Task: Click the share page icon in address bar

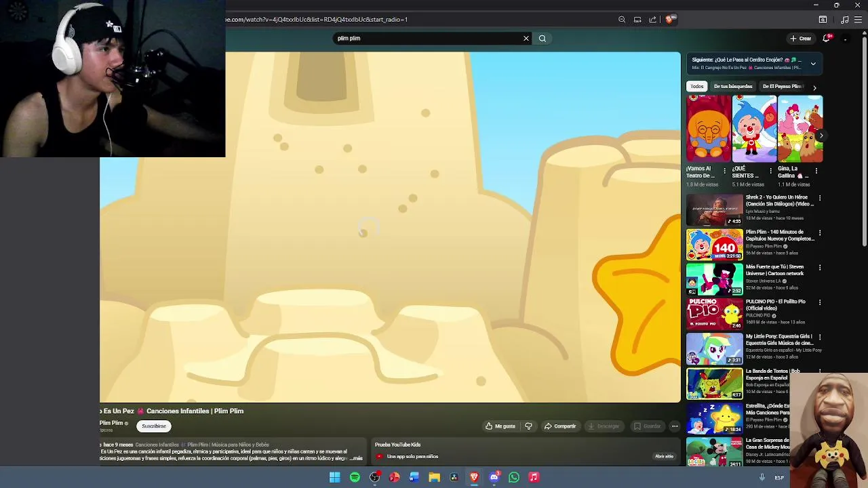Action: (x=653, y=20)
